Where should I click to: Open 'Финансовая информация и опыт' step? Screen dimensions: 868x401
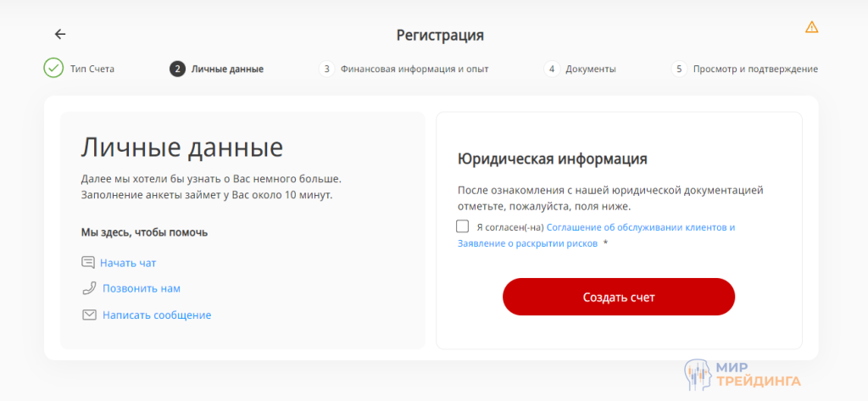pos(415,69)
